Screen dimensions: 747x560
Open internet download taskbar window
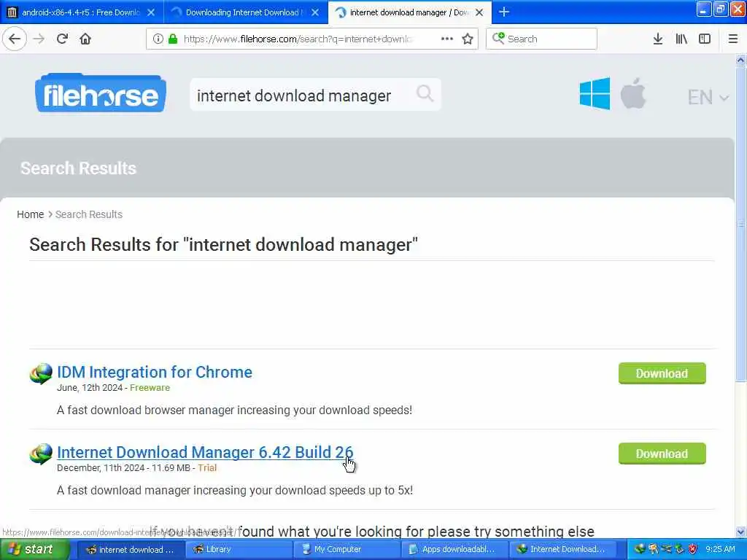130,550
